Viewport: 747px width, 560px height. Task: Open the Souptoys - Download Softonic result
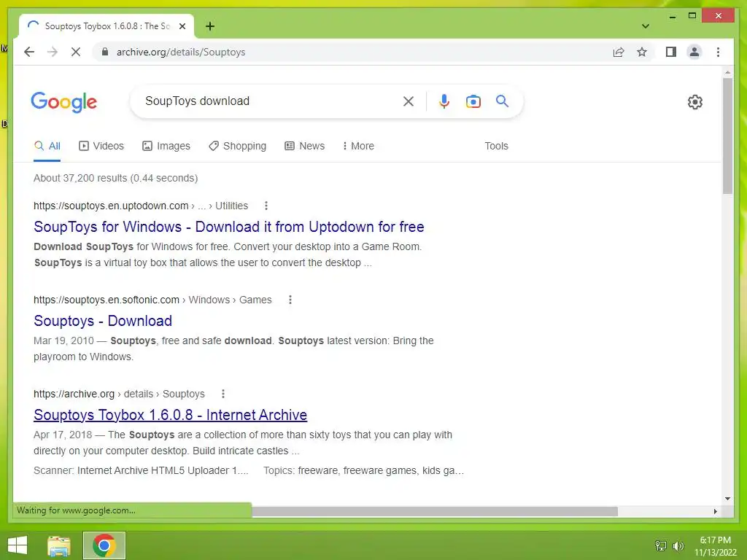103,321
